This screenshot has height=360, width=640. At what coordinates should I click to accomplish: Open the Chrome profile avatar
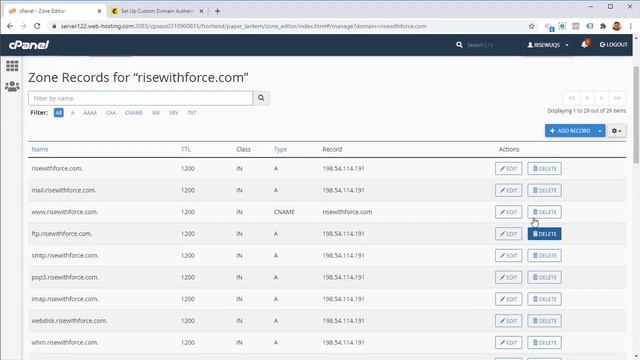coord(617,26)
